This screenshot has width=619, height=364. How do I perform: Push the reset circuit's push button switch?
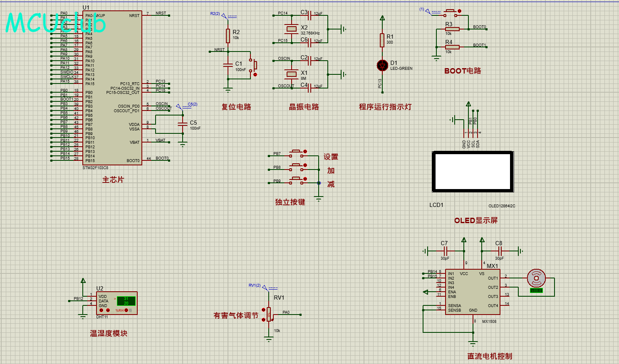click(253, 66)
